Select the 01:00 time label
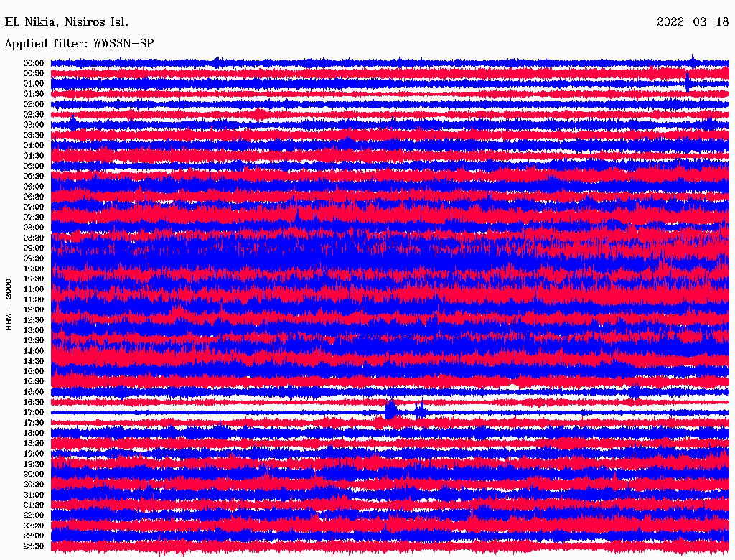 [x=33, y=84]
